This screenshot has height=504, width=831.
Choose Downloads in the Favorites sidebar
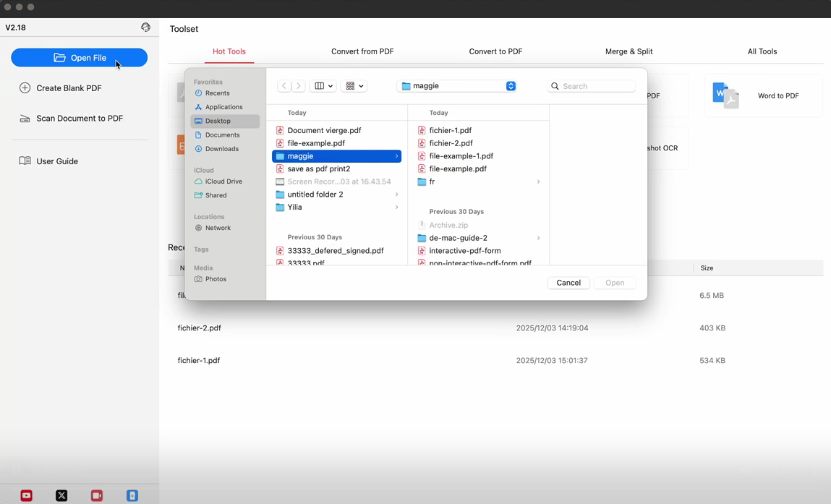(221, 149)
